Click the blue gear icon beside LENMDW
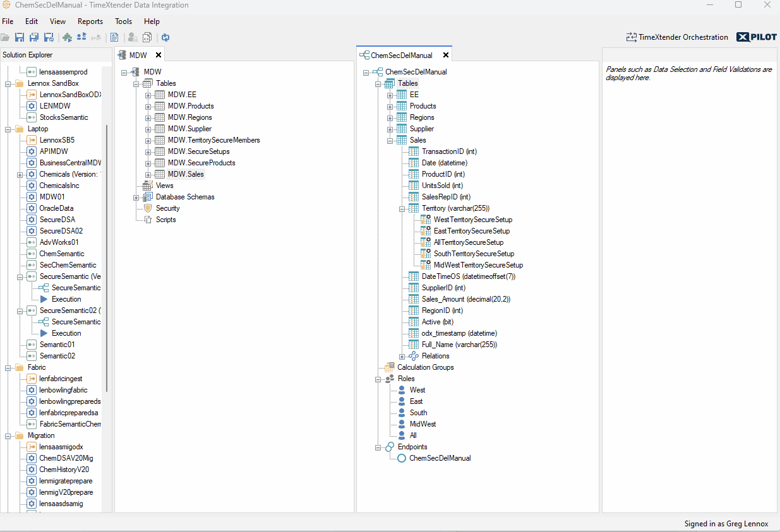 [32, 106]
